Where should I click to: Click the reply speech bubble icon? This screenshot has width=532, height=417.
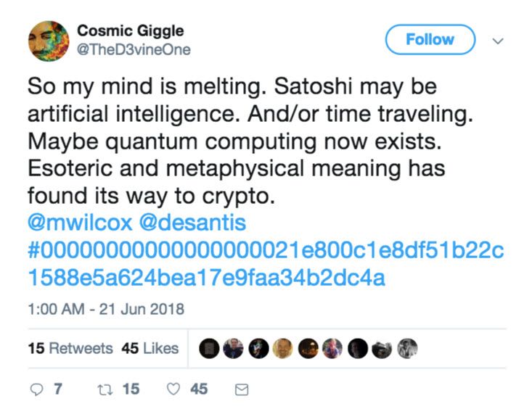point(36,389)
